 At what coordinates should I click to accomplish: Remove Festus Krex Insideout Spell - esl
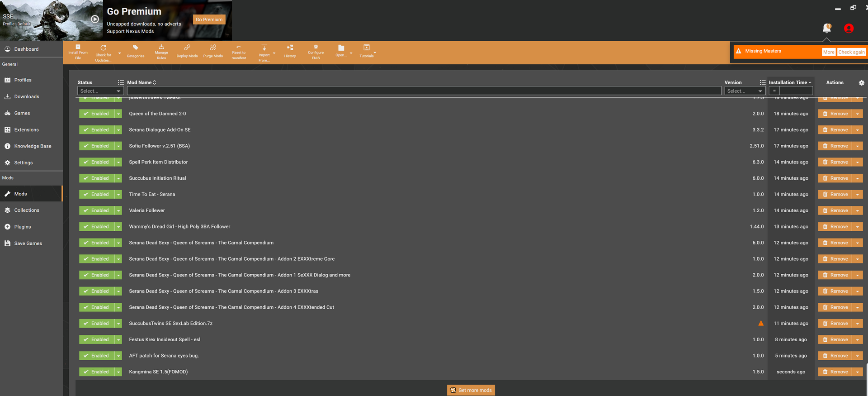tap(835, 339)
